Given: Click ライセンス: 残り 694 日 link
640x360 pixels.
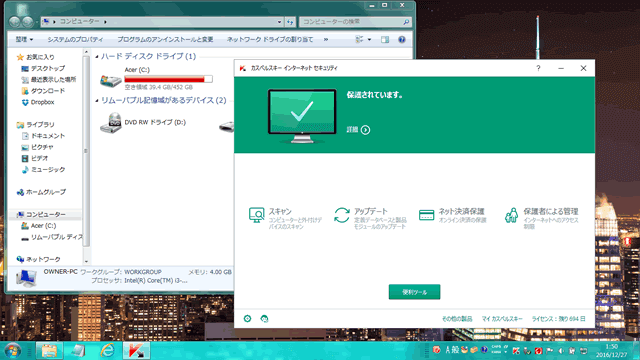Looking at the screenshot, I should coord(558,319).
